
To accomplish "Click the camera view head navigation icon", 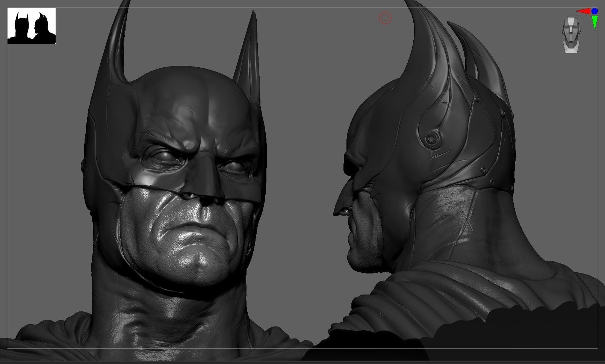I will (x=570, y=35).
